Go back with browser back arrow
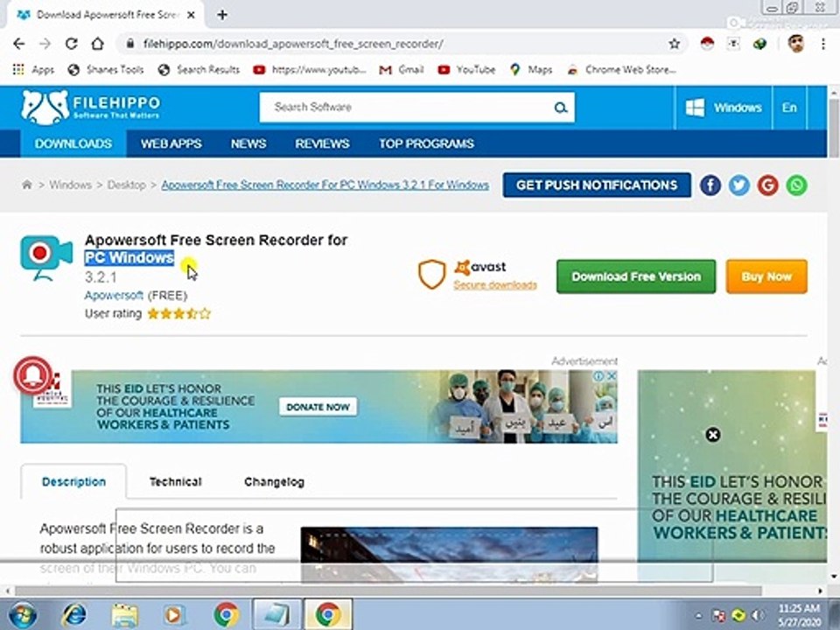Viewport: 840px width, 630px height. click(x=18, y=44)
